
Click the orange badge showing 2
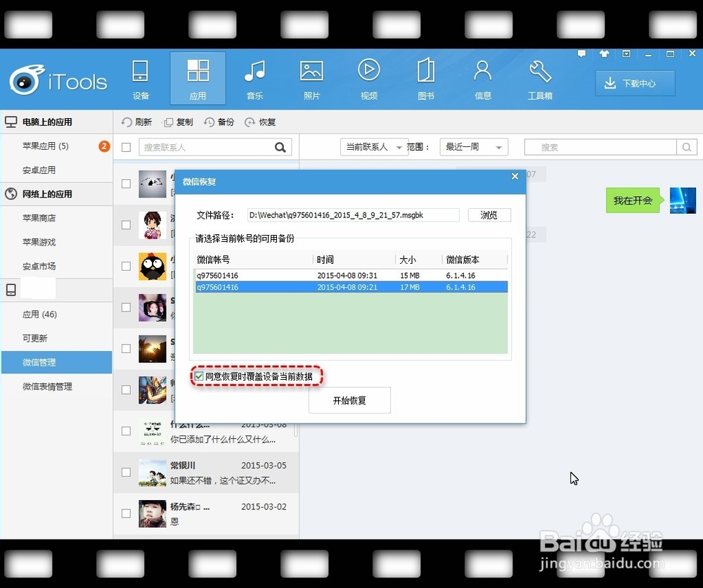[104, 146]
